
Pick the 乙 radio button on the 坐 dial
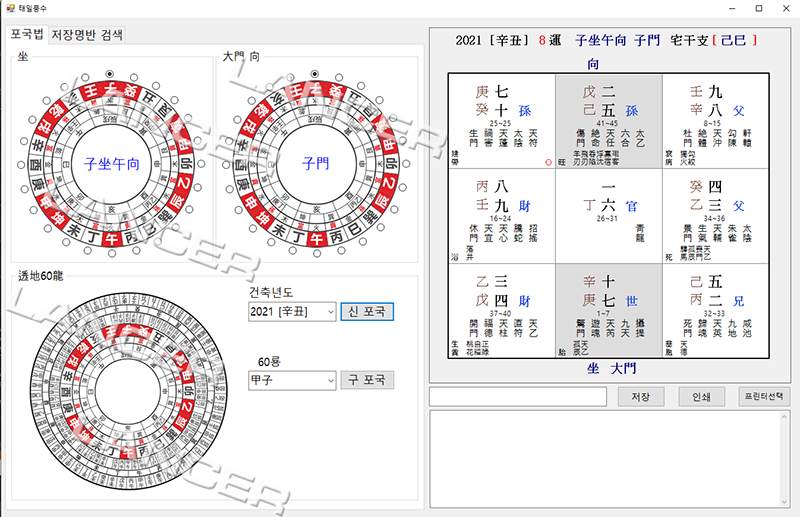197,187
